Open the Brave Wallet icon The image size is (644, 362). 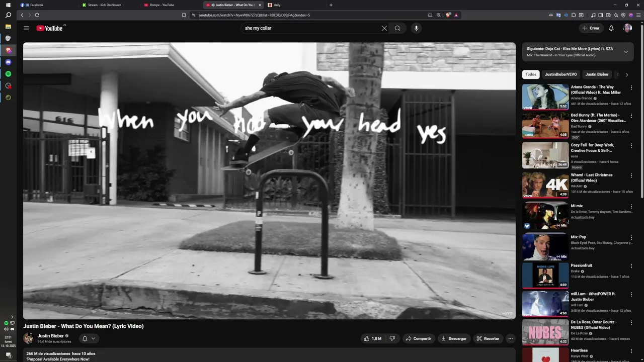click(608, 15)
